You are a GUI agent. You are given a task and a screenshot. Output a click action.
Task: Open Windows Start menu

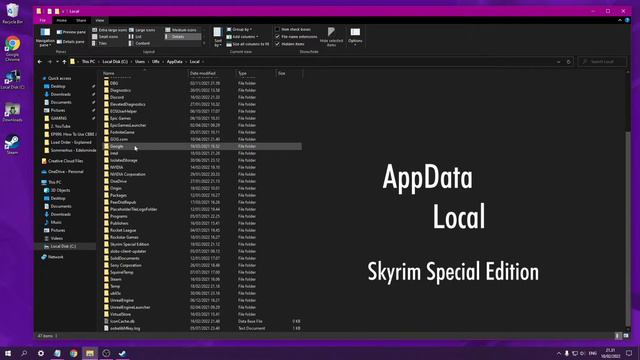point(8,353)
